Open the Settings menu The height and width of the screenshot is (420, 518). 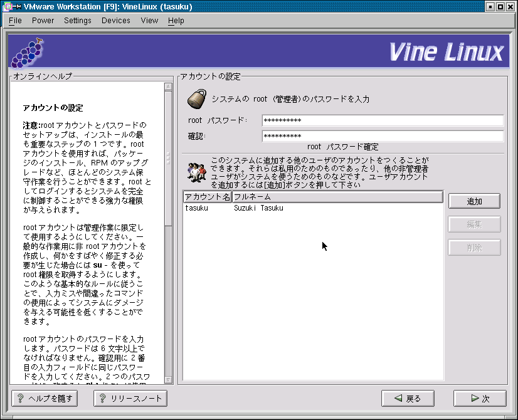coord(77,21)
